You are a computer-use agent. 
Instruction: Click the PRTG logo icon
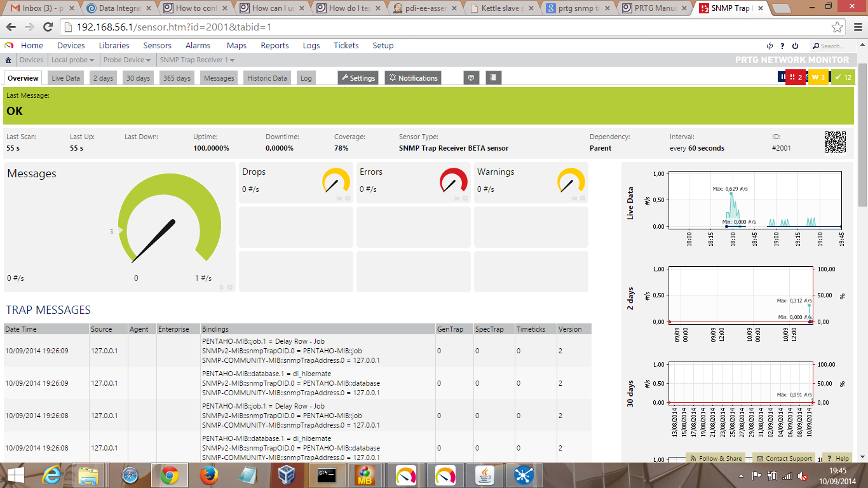[9, 46]
